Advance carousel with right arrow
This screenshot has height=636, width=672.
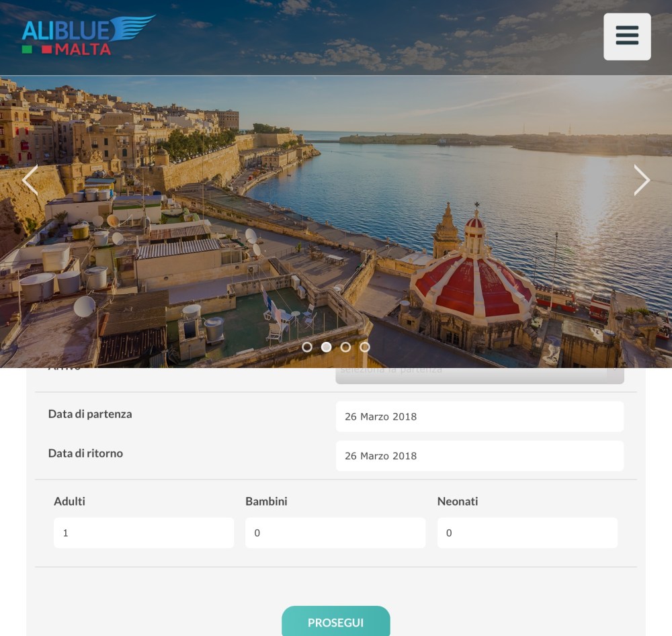point(642,180)
